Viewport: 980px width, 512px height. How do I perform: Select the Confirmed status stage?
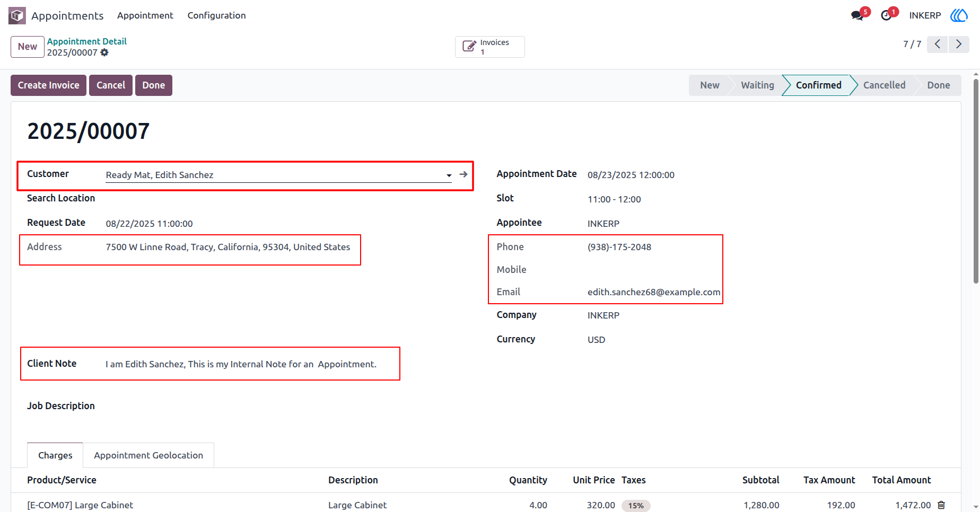click(x=818, y=85)
